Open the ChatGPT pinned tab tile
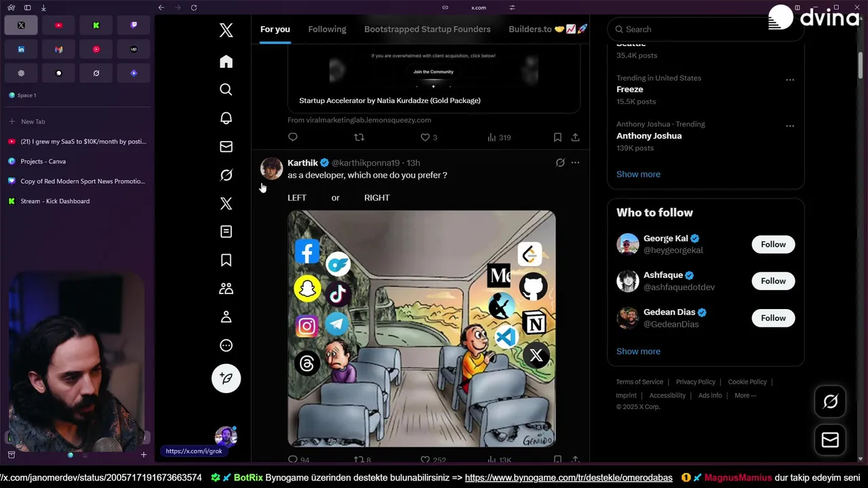Screen dimensions: 868x488 pyautogui.click(x=21, y=73)
